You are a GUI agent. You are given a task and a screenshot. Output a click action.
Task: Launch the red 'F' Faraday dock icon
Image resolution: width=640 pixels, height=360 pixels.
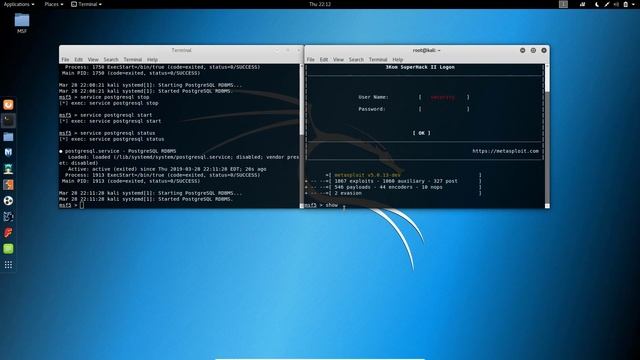(8, 233)
